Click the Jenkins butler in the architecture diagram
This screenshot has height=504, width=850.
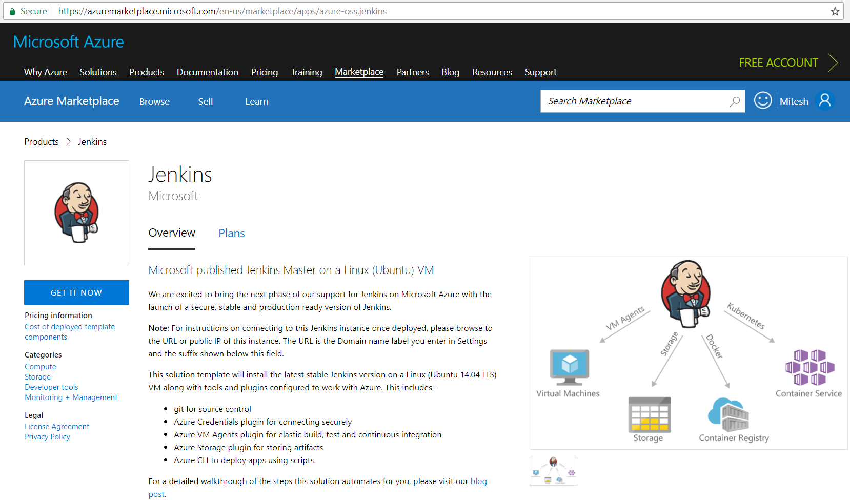coord(686,294)
